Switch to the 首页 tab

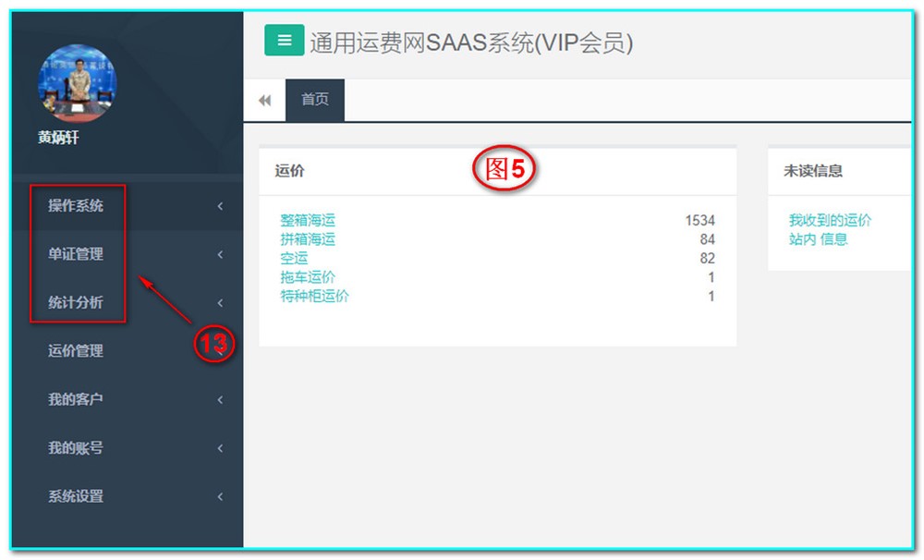pyautogui.click(x=315, y=100)
